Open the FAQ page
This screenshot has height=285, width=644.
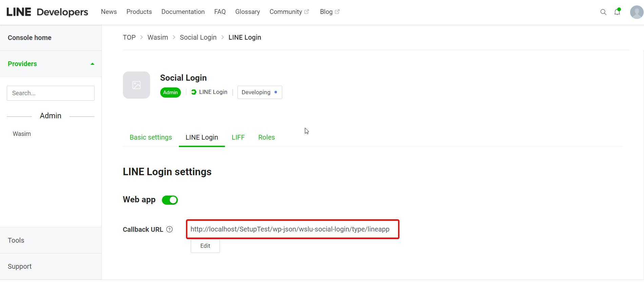point(220,12)
